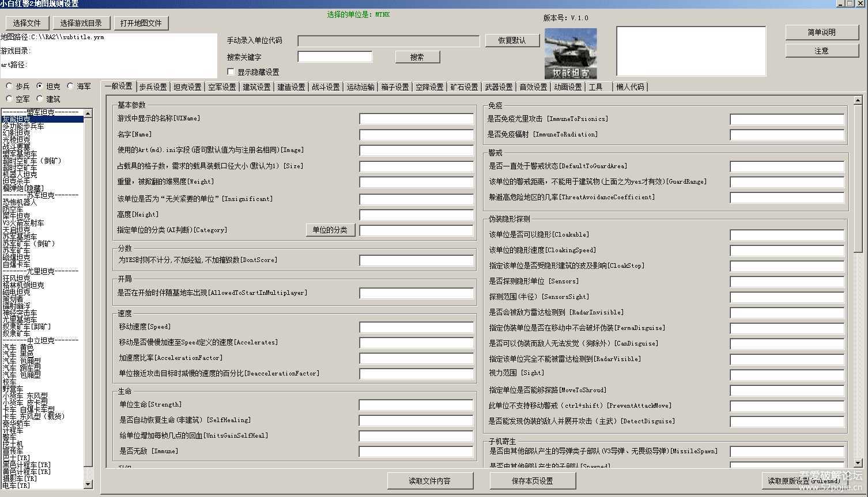
Task: Select the 步兵 radio button
Action: tap(9, 86)
